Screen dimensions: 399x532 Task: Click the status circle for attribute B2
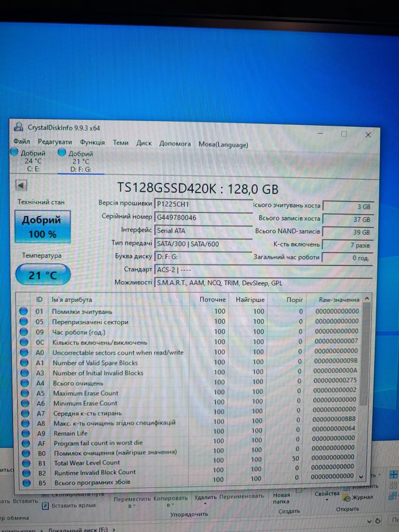tap(26, 473)
